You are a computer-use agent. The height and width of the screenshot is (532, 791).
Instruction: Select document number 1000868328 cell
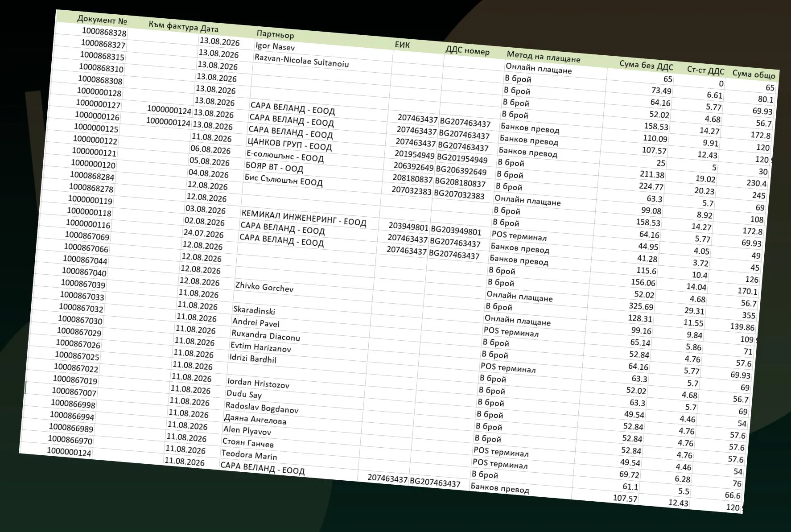104,32
